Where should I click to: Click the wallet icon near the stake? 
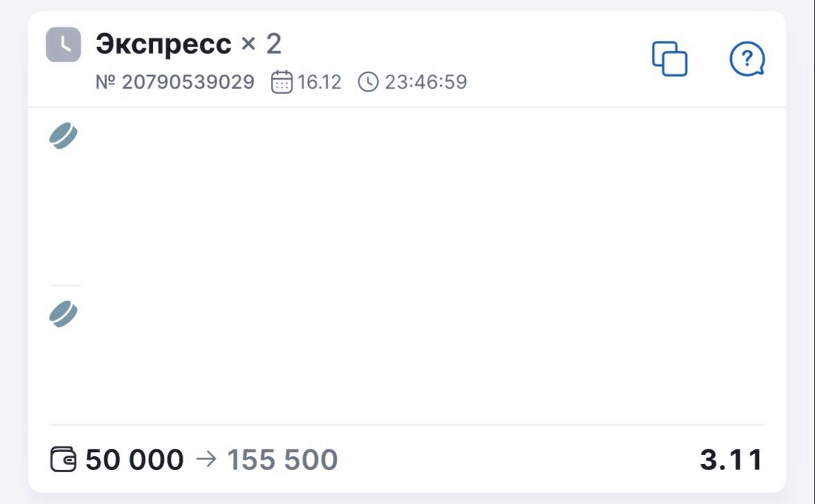point(64,460)
